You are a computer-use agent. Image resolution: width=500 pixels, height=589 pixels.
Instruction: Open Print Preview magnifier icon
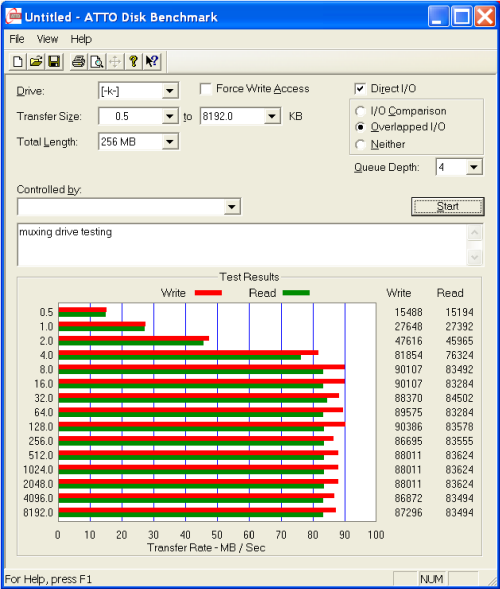pyautogui.click(x=97, y=62)
